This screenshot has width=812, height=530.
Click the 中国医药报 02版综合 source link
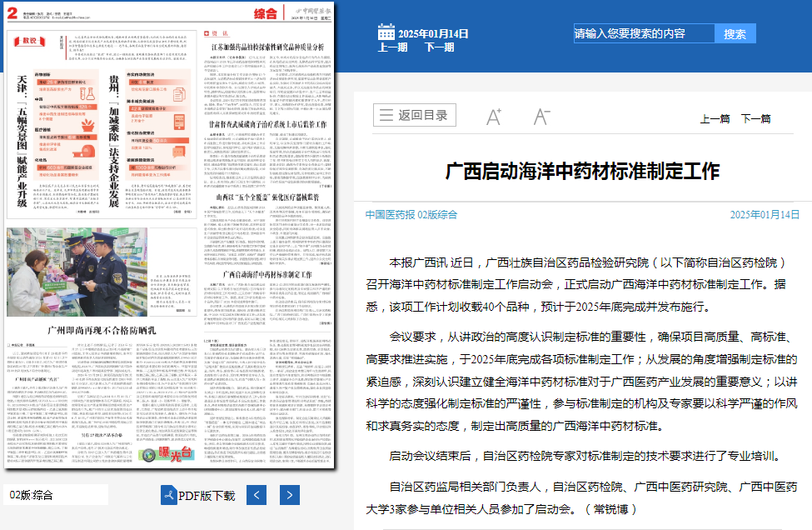coord(411,214)
